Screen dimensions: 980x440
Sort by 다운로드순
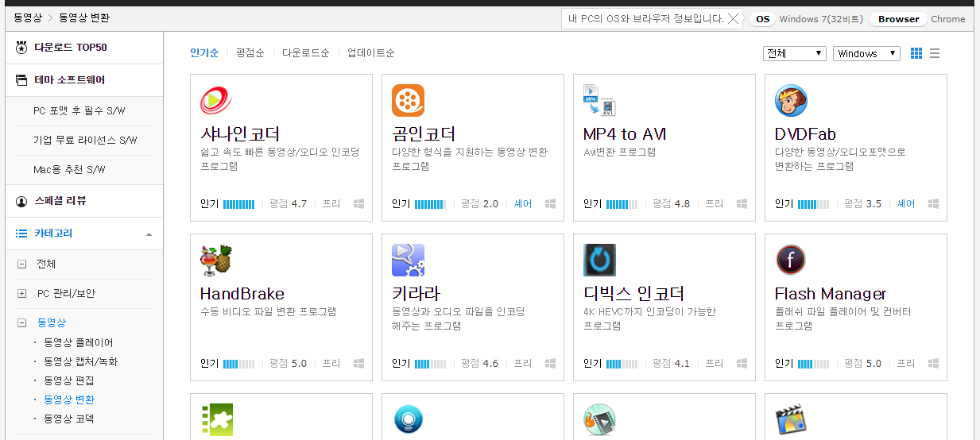305,53
